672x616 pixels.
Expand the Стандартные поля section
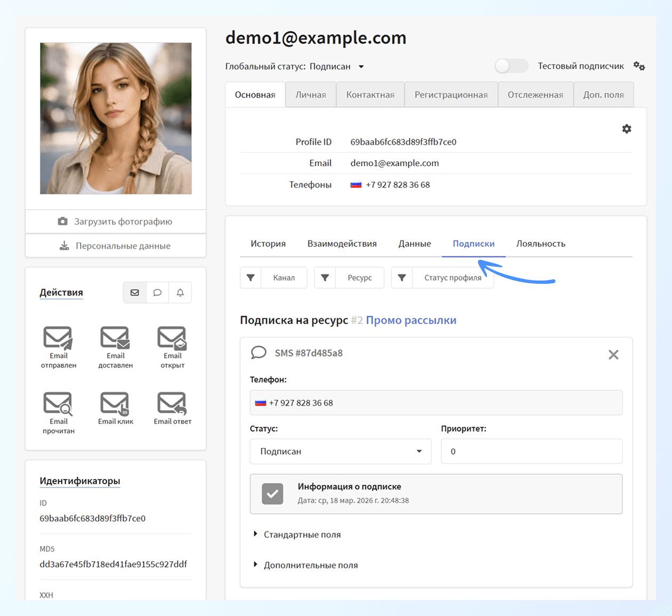click(302, 534)
